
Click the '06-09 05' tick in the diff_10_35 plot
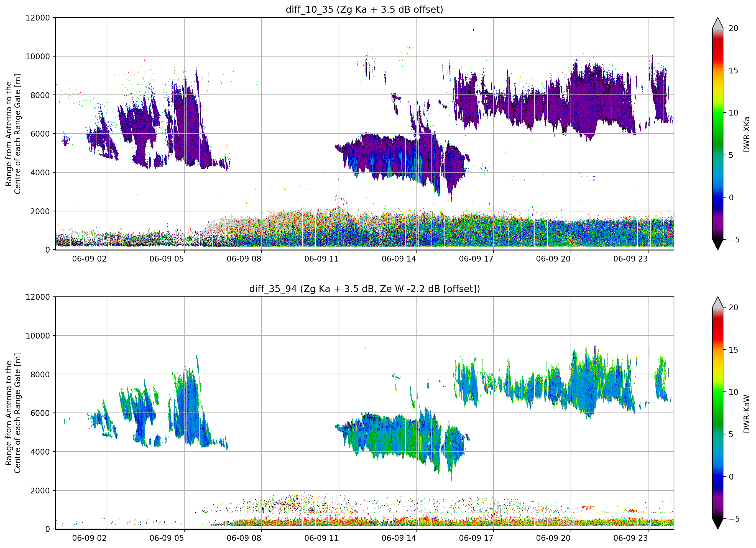[x=167, y=259]
